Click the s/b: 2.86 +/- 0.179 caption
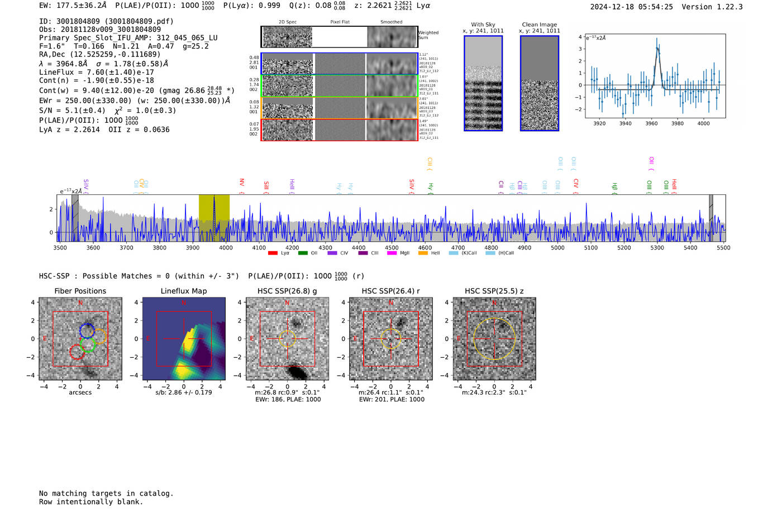The height and width of the screenshot is (532, 782). point(184,392)
